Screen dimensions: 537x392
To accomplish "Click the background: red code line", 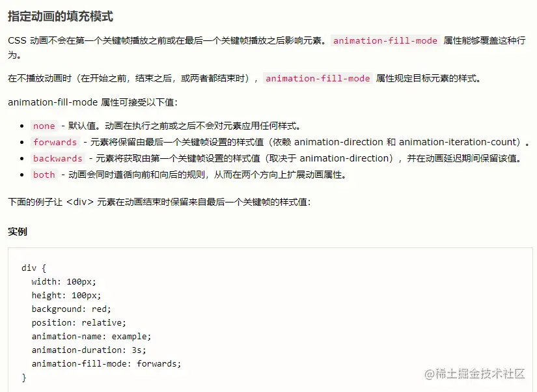I will click(71, 309).
